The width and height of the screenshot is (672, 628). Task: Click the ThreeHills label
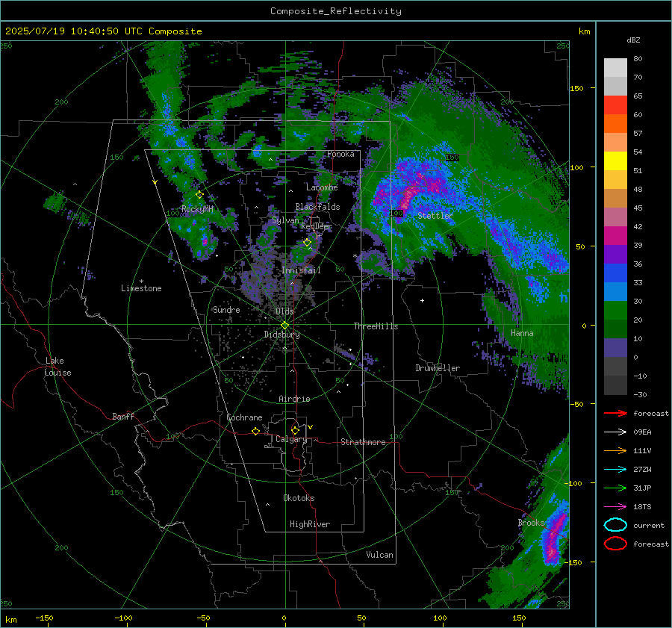(x=376, y=326)
